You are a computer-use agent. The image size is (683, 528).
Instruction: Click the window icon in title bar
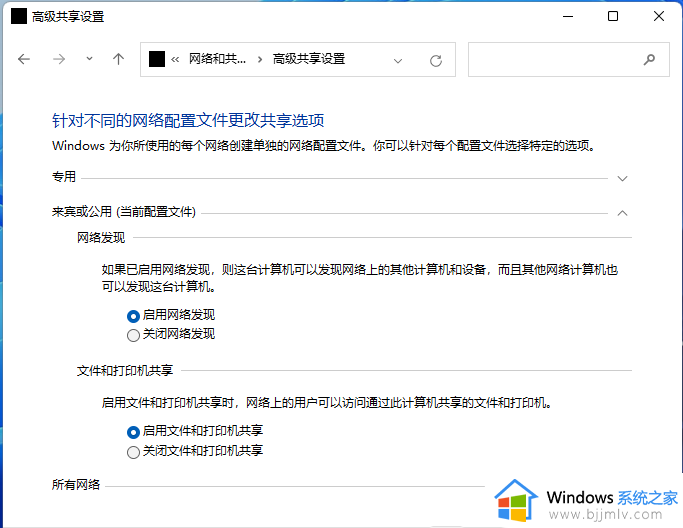[19, 17]
